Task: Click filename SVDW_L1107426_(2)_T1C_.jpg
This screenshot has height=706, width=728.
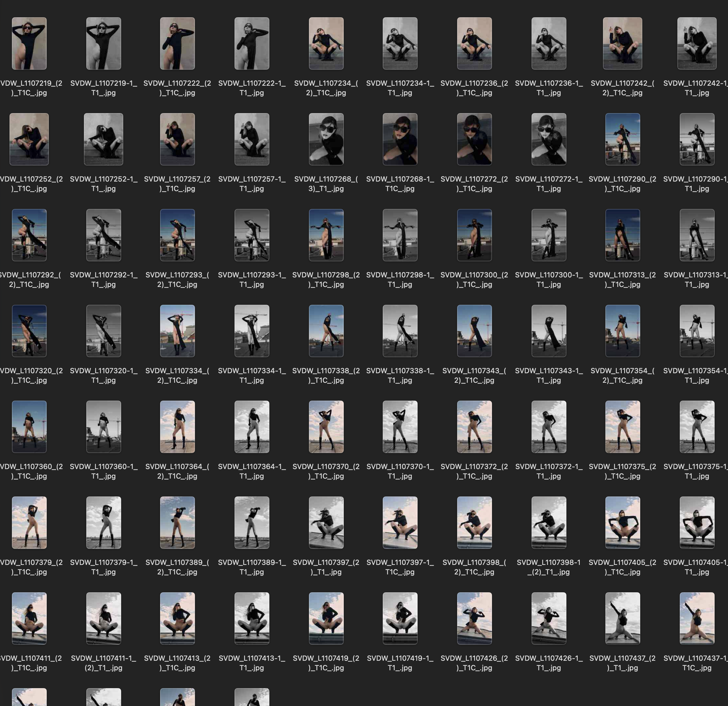Action: coord(474,663)
